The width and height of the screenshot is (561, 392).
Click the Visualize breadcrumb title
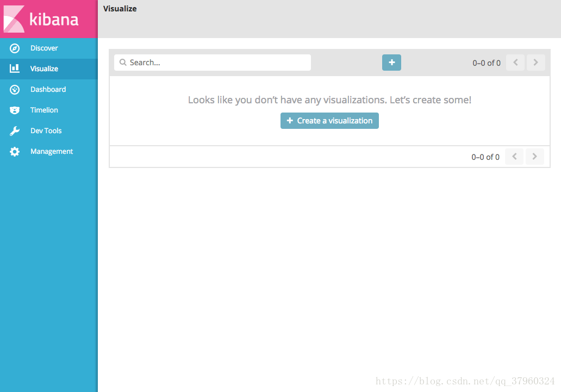[120, 9]
